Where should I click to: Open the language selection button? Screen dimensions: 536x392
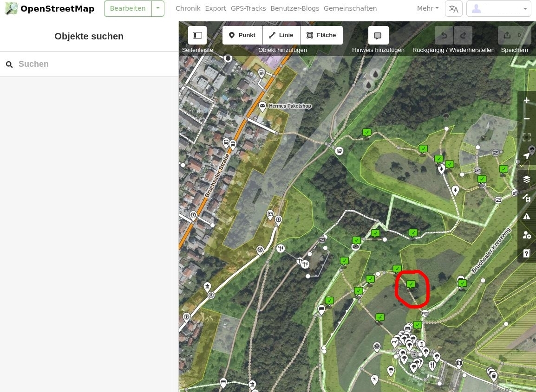click(454, 8)
